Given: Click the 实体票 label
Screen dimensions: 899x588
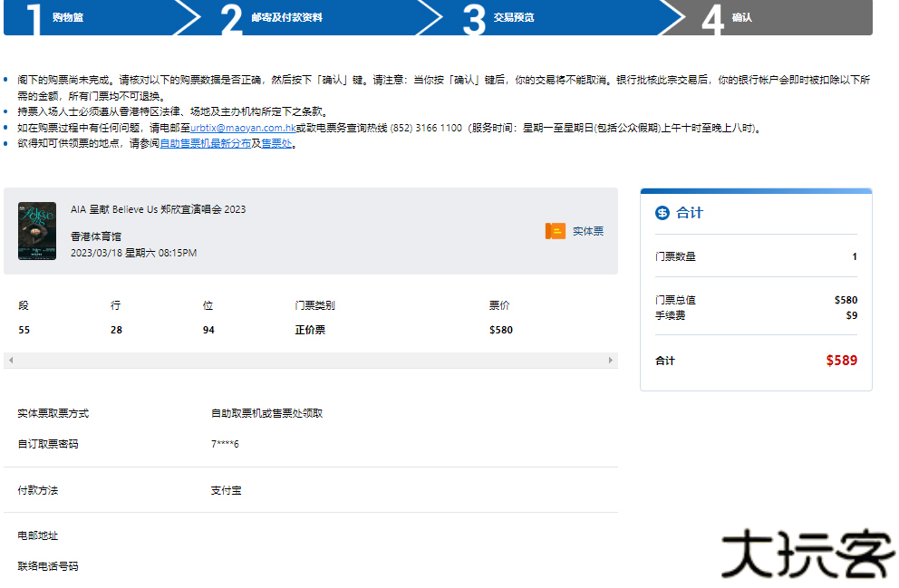Looking at the screenshot, I should [x=588, y=231].
